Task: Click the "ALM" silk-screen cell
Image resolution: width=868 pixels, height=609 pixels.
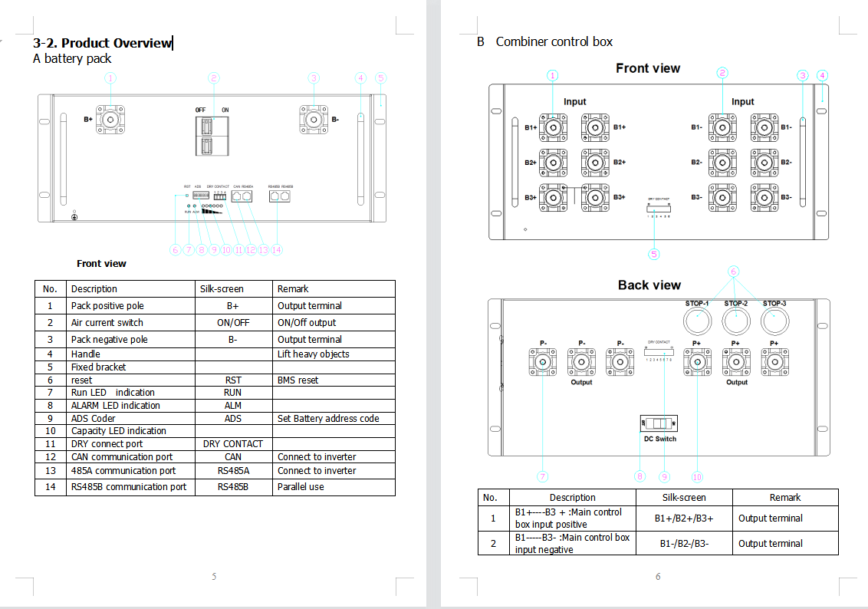Action: (x=232, y=405)
